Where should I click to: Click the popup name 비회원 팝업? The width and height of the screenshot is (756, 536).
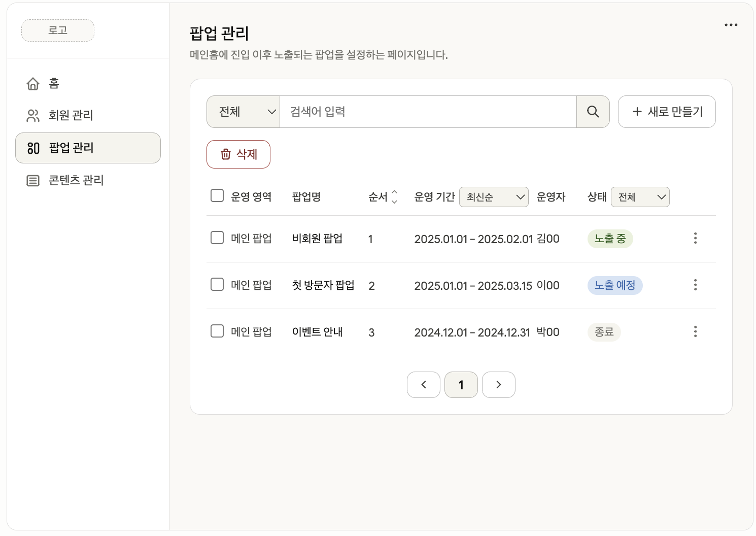pyautogui.click(x=318, y=239)
